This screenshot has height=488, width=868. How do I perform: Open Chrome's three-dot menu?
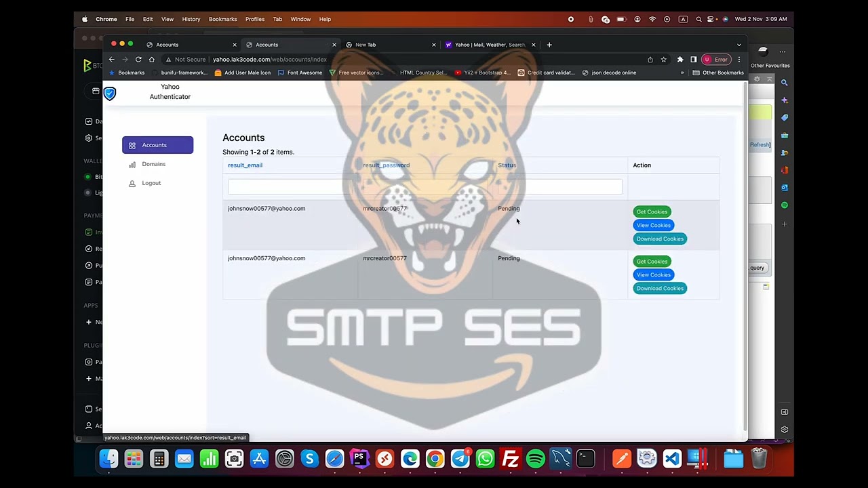tap(739, 59)
